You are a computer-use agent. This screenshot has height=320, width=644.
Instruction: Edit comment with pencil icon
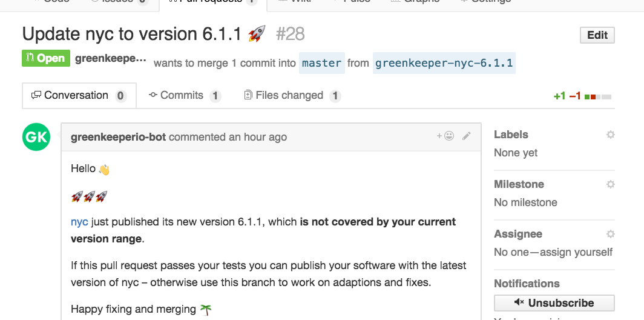point(466,136)
